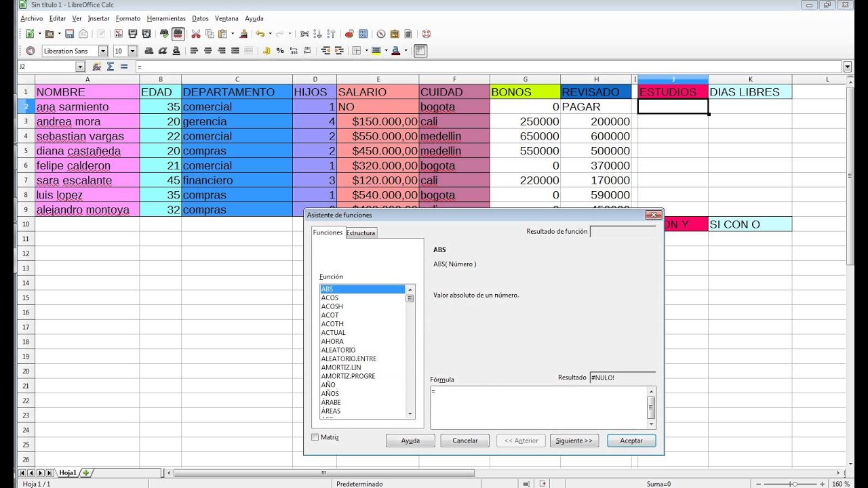Click the function list scrollbar down arrow

(x=410, y=413)
